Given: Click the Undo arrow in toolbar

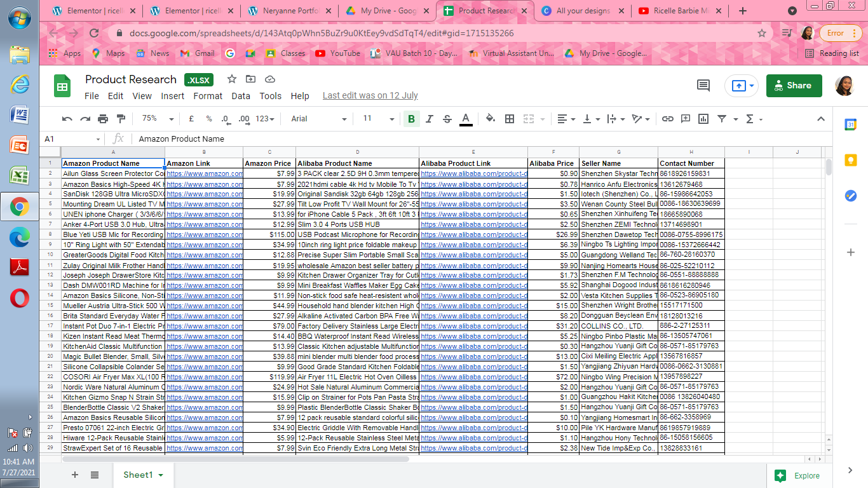Looking at the screenshot, I should [x=67, y=119].
